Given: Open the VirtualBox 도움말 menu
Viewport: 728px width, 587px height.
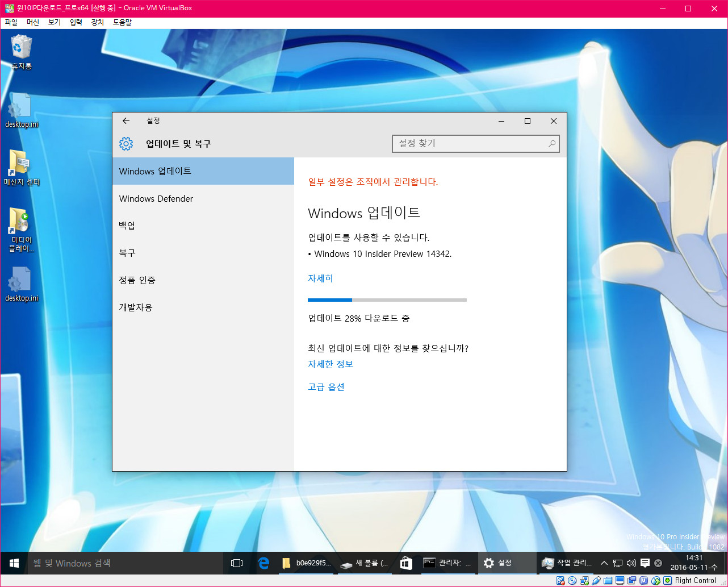Looking at the screenshot, I should [122, 22].
